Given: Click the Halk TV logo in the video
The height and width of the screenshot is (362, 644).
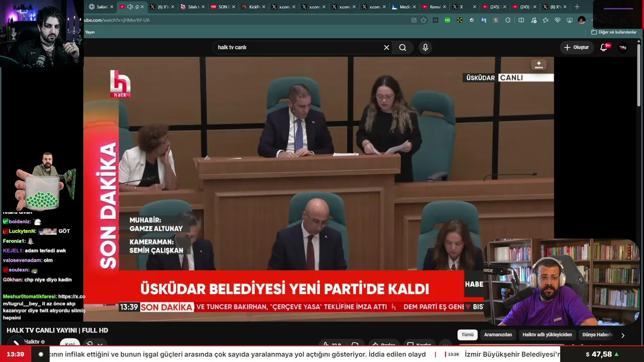Looking at the screenshot, I should (x=120, y=83).
